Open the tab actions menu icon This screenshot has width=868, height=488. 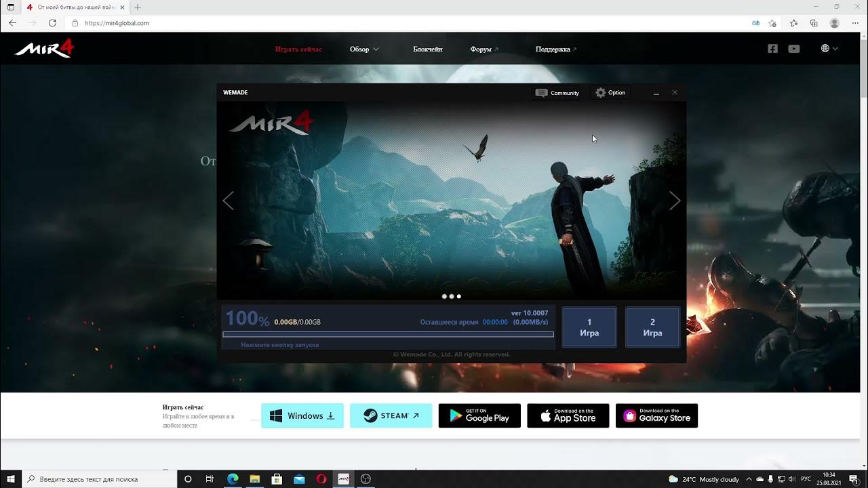click(10, 7)
